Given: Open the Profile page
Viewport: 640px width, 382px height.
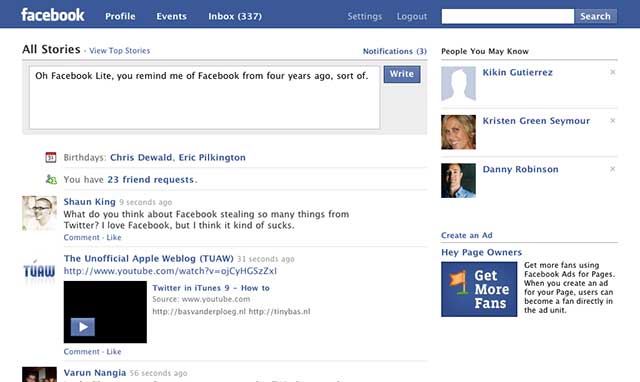Looking at the screenshot, I should [120, 16].
